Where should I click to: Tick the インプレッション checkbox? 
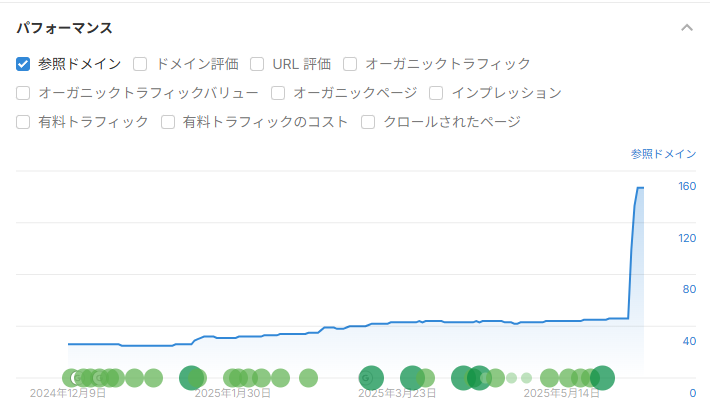[436, 93]
